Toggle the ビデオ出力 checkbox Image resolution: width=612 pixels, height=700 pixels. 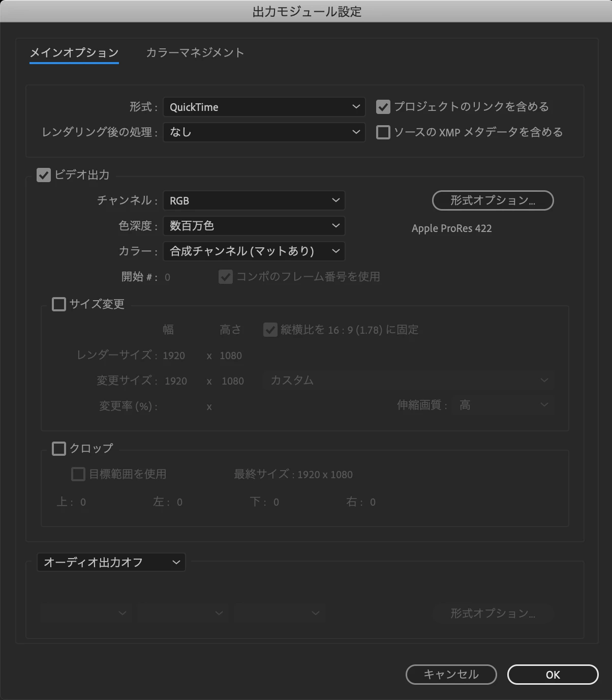click(x=44, y=175)
